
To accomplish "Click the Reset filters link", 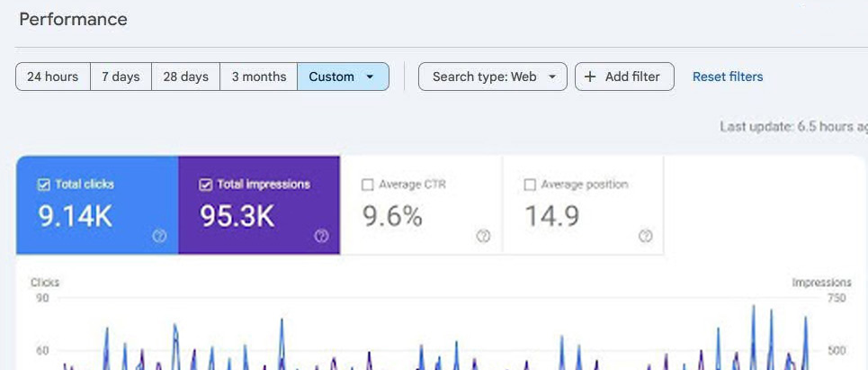I will click(x=727, y=77).
